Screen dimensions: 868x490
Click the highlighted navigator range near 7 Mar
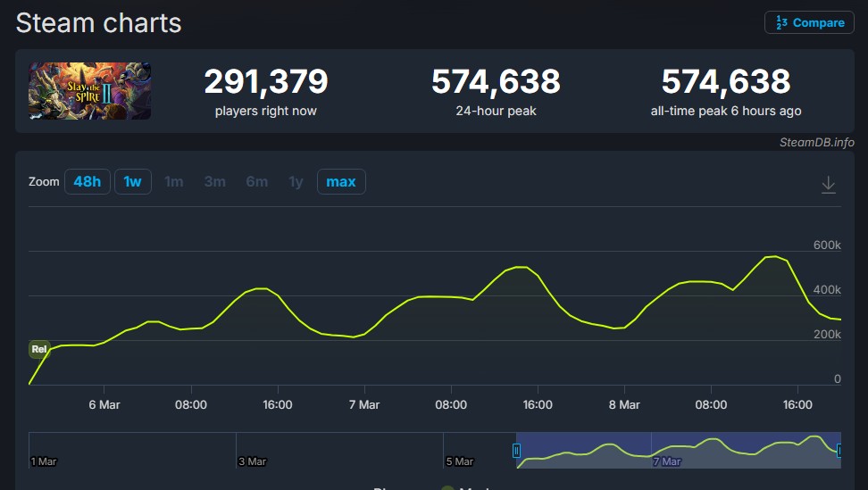coord(678,451)
